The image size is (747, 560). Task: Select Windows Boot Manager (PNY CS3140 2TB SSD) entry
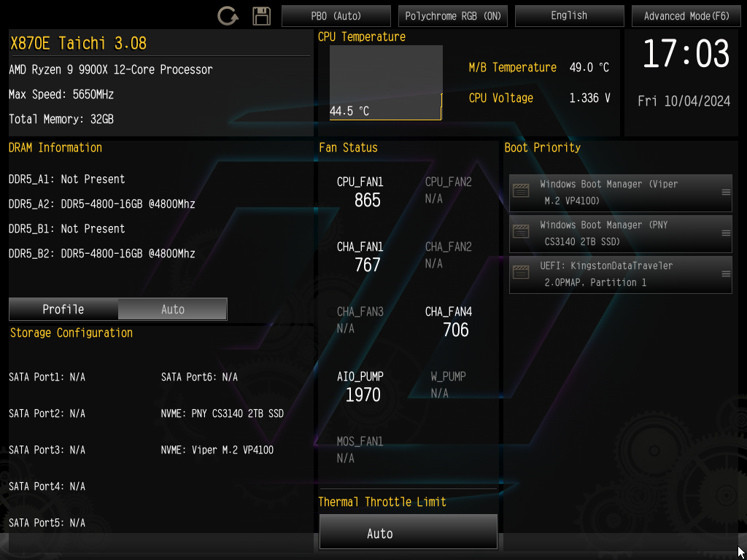pos(621,234)
